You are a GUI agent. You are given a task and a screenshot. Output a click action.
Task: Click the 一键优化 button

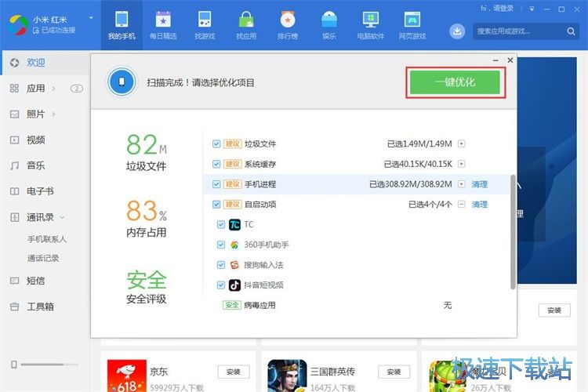pyautogui.click(x=455, y=82)
